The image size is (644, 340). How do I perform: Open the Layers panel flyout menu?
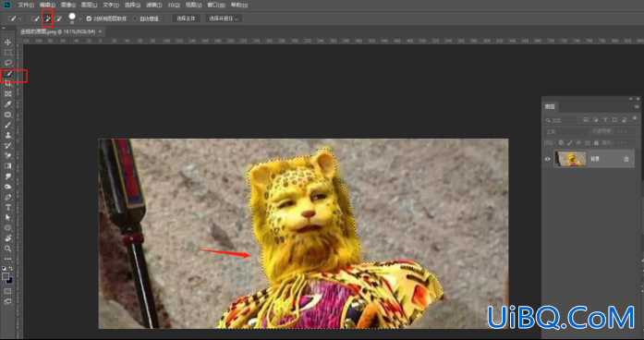coord(637,107)
